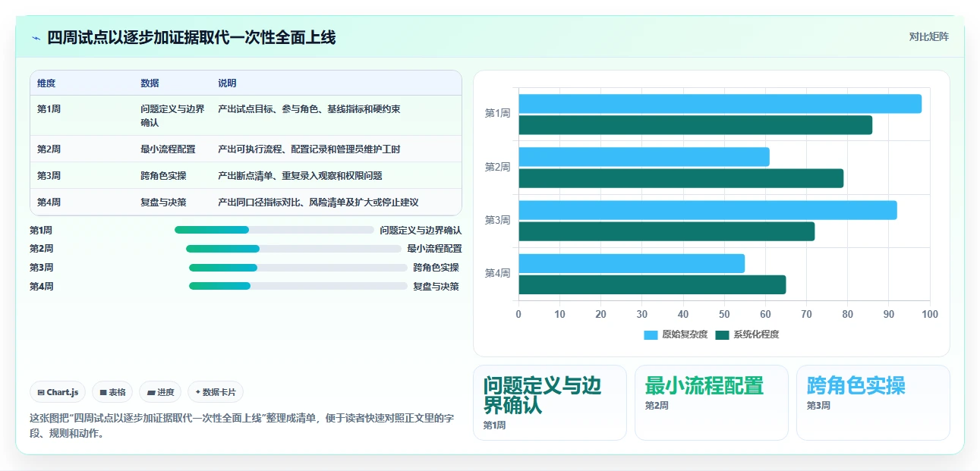Click the blue 第3周 bar in the chart
The height and width of the screenshot is (471, 980).
(x=707, y=210)
